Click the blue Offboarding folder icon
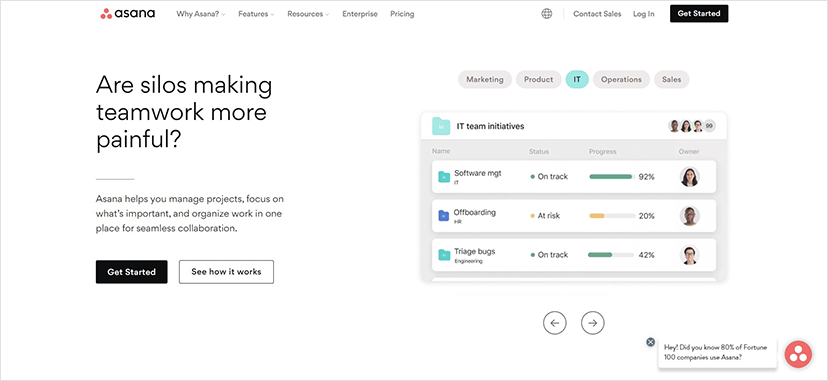 pos(444,216)
